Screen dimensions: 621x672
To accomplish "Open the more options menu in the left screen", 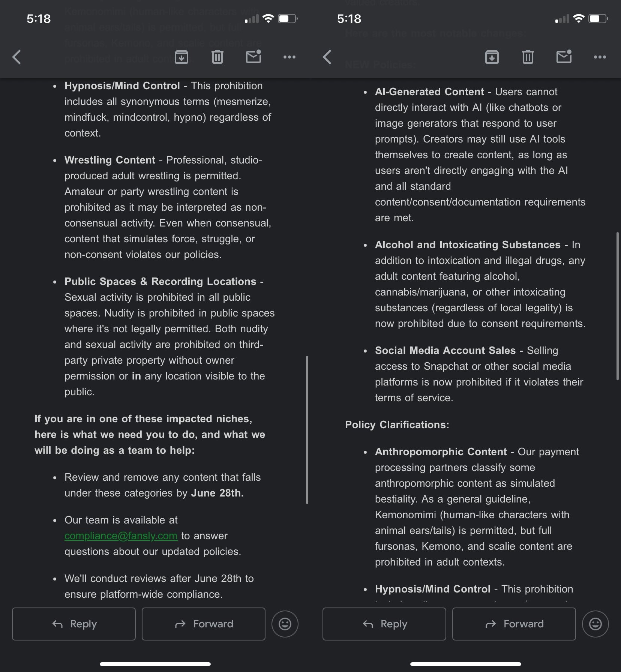I will point(289,57).
